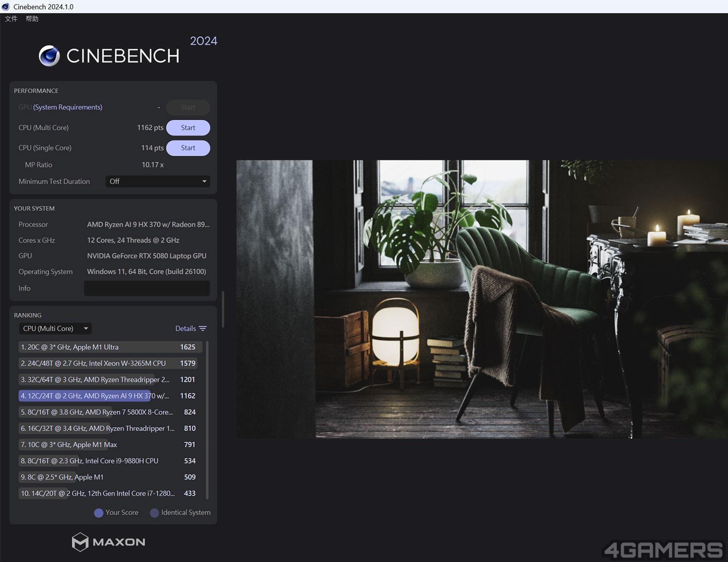Image resolution: width=728 pixels, height=562 pixels.
Task: Click the Info input field
Action: tap(147, 288)
